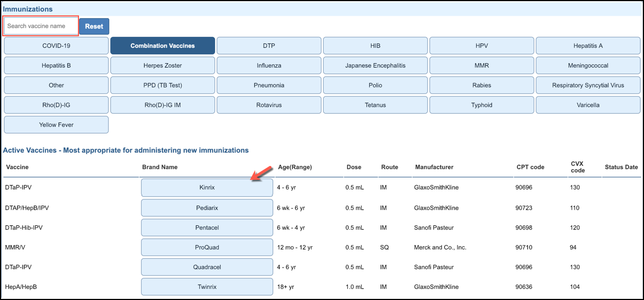Open the Japanese Encephalitis category

coord(375,65)
